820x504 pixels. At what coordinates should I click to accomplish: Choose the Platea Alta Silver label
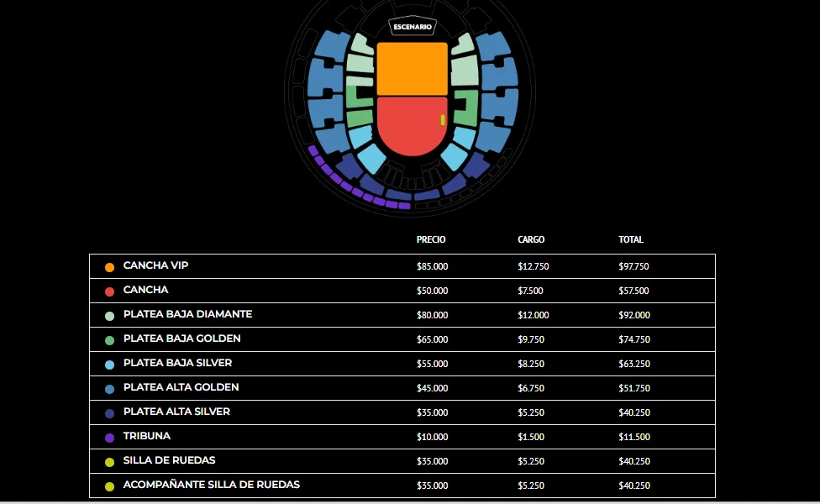(x=176, y=412)
